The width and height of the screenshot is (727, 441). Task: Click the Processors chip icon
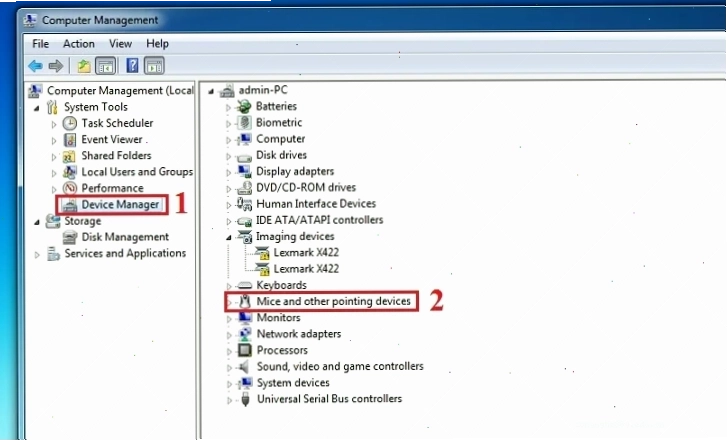pyautogui.click(x=244, y=350)
